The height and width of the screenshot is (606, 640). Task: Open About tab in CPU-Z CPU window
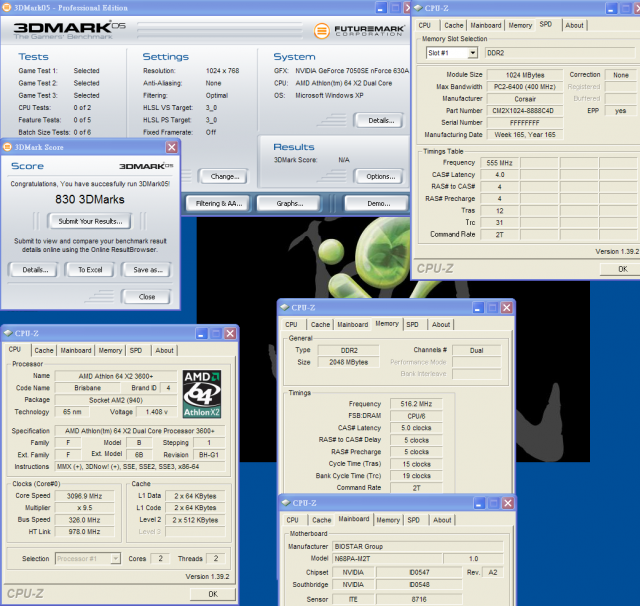pyautogui.click(x=164, y=350)
